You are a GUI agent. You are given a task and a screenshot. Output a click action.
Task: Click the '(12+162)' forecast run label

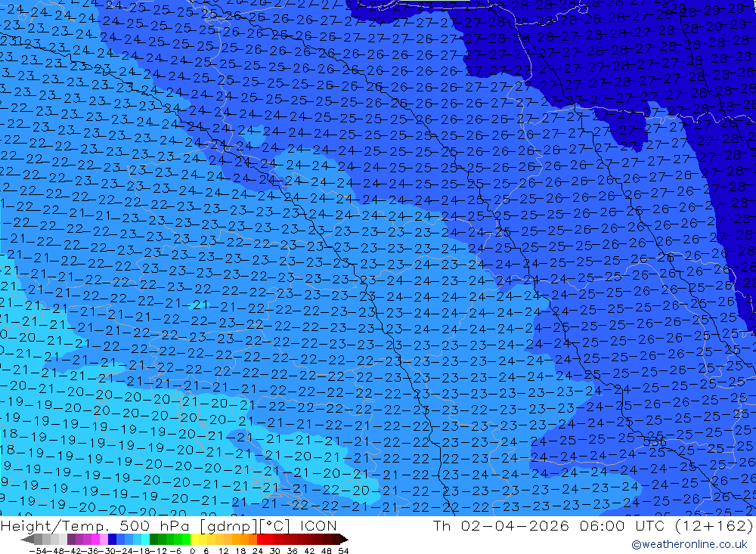[x=714, y=525]
